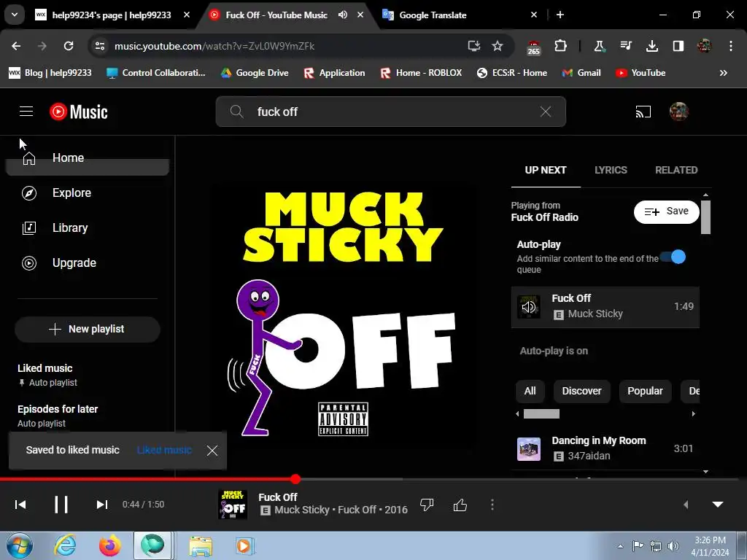
Task: Mute the YouTube Music tab audio icon
Action: [x=343, y=15]
